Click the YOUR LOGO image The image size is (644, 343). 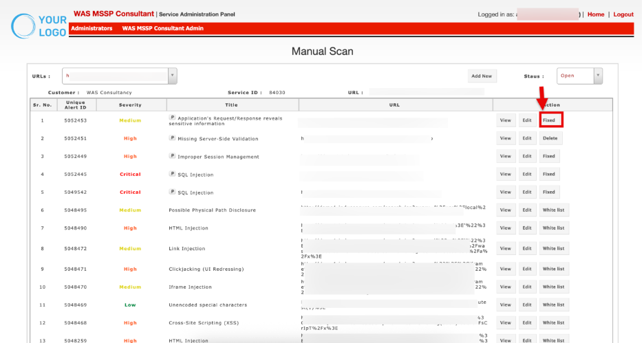tap(39, 26)
